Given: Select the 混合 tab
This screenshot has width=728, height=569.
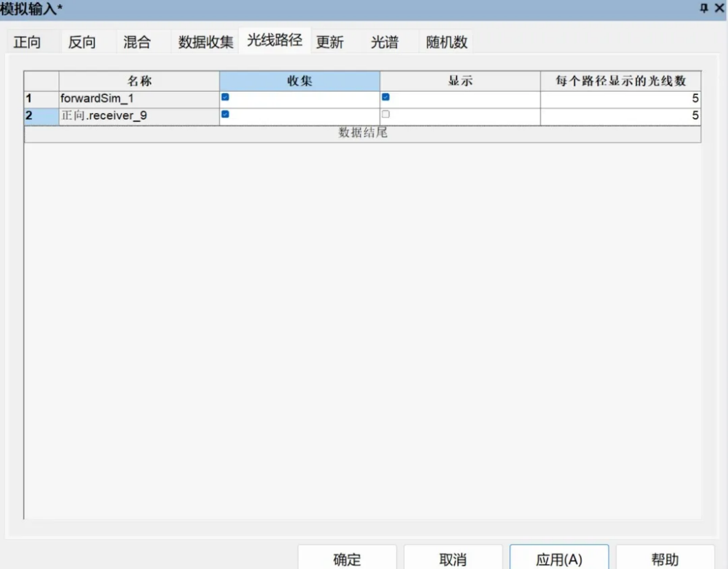Looking at the screenshot, I should click(136, 42).
